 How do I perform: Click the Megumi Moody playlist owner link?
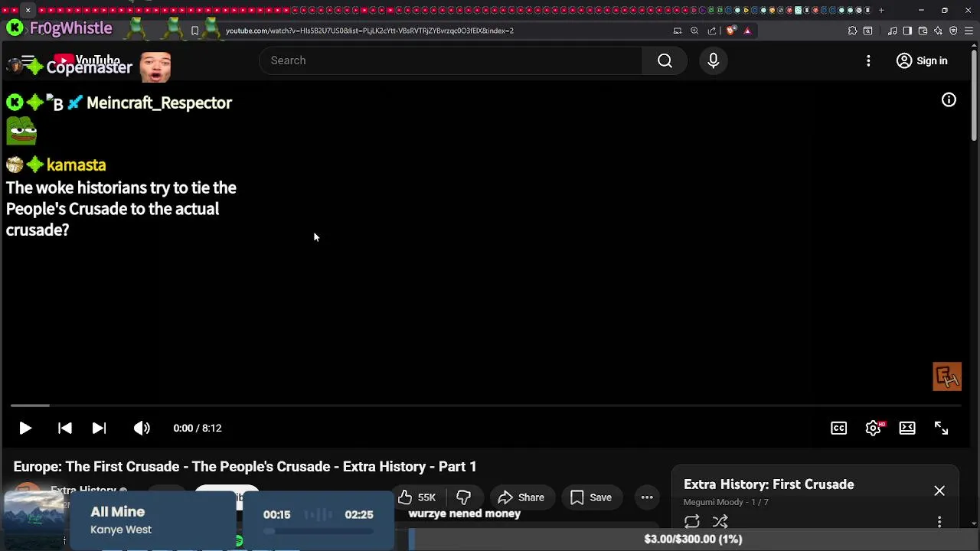[x=713, y=502]
